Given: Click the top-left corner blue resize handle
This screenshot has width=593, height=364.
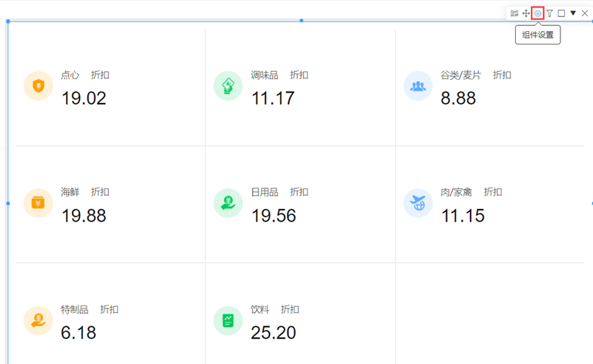Looking at the screenshot, I should (8, 21).
